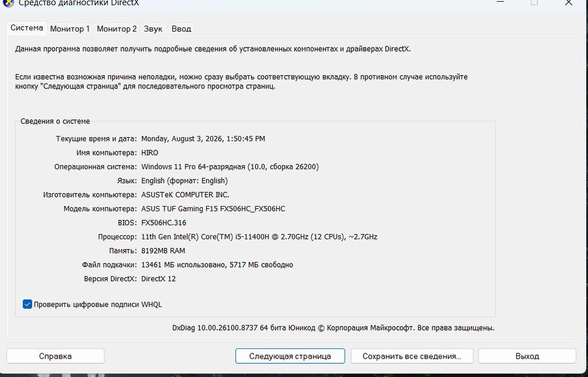The height and width of the screenshot is (377, 588).
Task: Open the Ввод tab
Action: 181,29
